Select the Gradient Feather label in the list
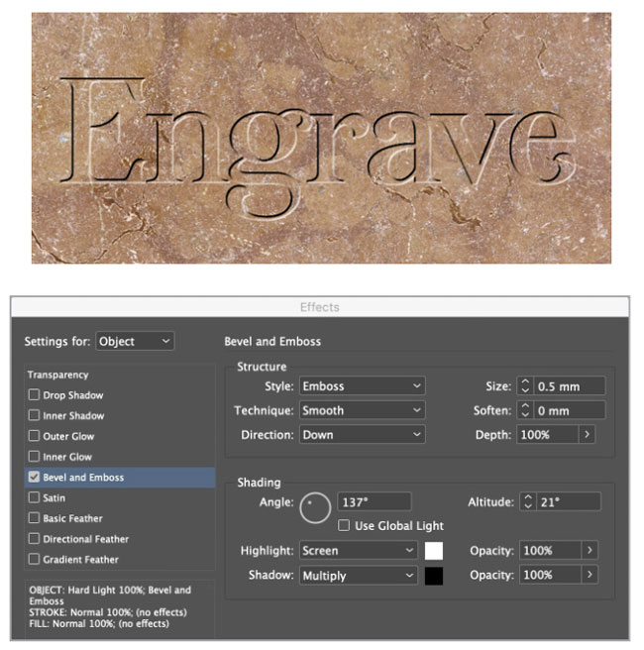 pyautogui.click(x=81, y=560)
